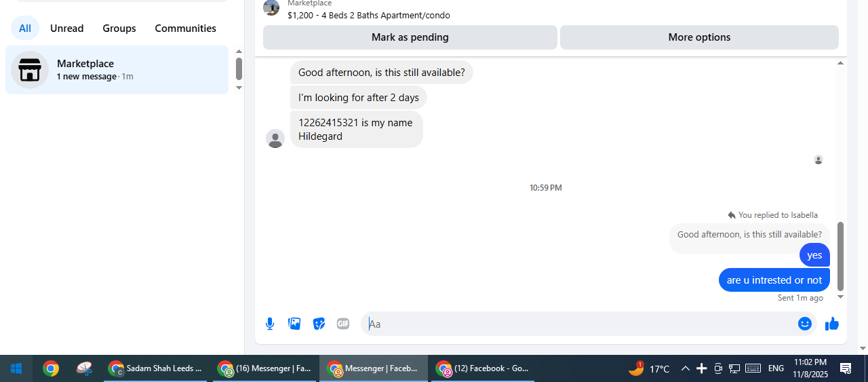This screenshot has height=382, width=868.
Task: Click the Marketplace storefront icon
Action: point(30,70)
